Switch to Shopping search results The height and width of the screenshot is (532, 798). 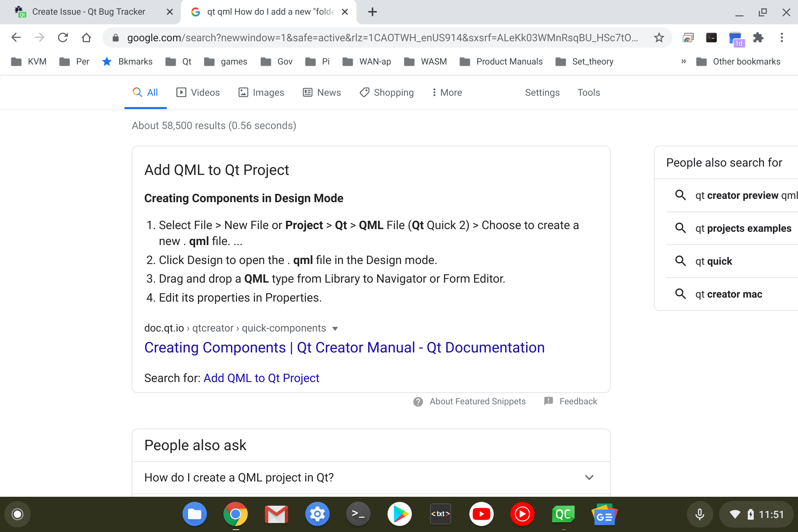tap(386, 92)
